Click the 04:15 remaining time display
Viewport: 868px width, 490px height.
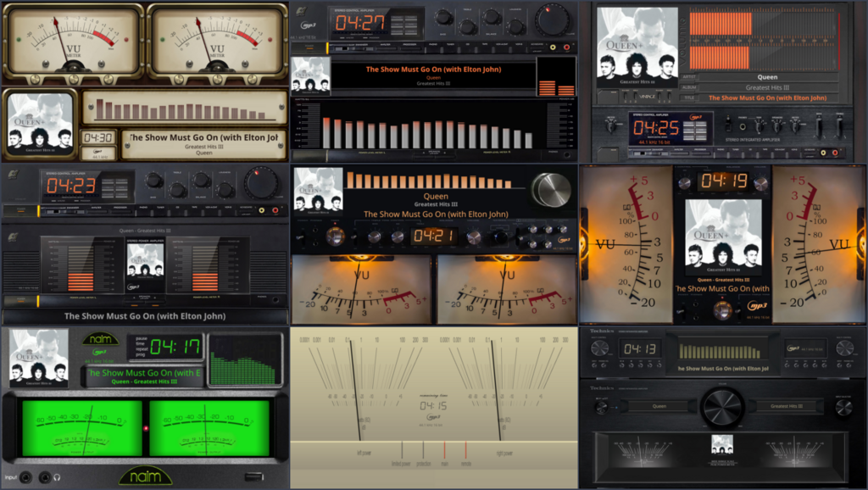(433, 406)
